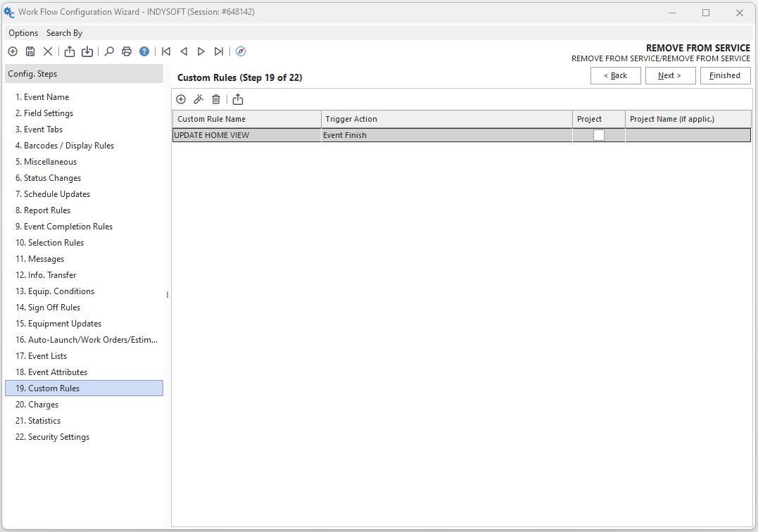
Task: Select step 19. Custom Rules
Action: (x=84, y=388)
